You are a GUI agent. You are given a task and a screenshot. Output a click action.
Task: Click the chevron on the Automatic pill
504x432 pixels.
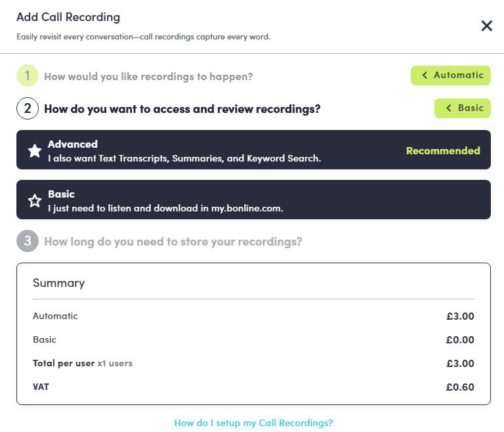coord(425,76)
